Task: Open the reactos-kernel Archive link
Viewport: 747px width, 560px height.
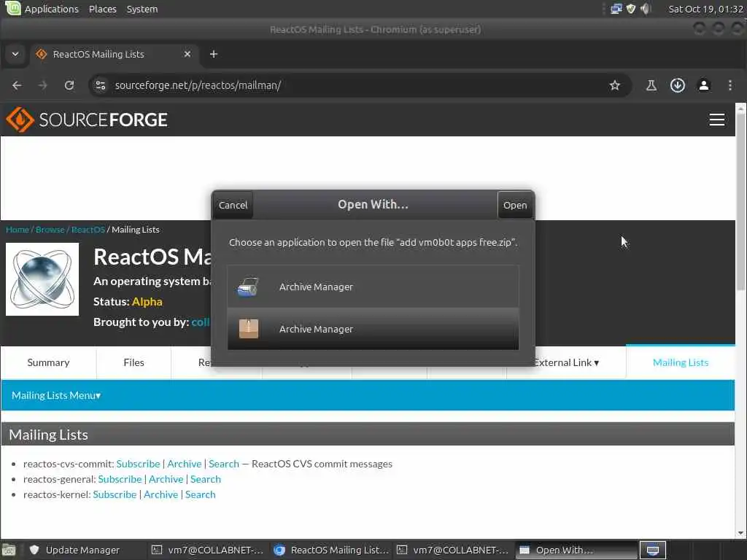Action: click(x=161, y=494)
